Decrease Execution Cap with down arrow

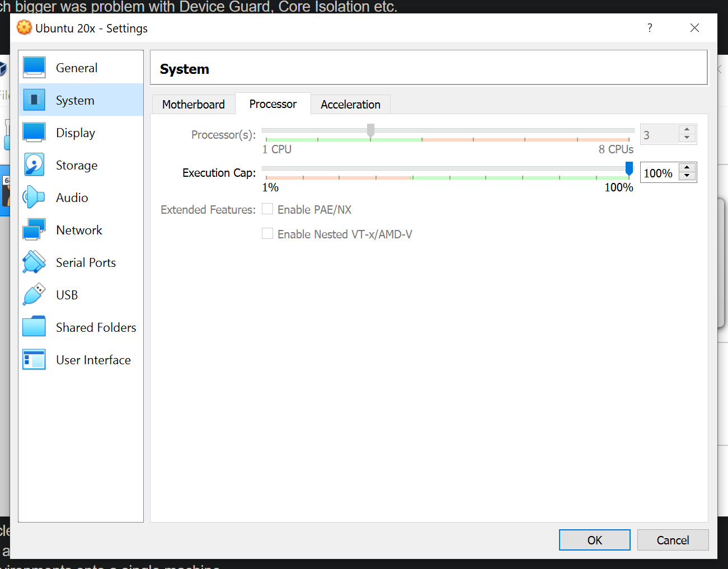tap(687, 176)
